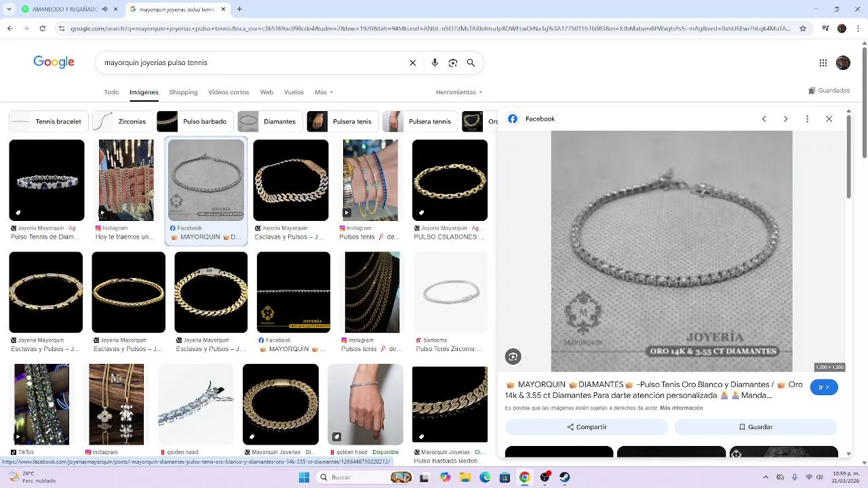The height and width of the screenshot is (488, 868).
Task: Open Google Lens image search icon
Action: click(x=453, y=62)
